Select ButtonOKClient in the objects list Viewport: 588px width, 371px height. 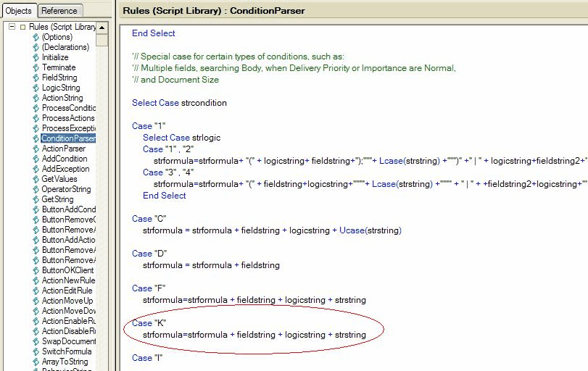(67, 270)
